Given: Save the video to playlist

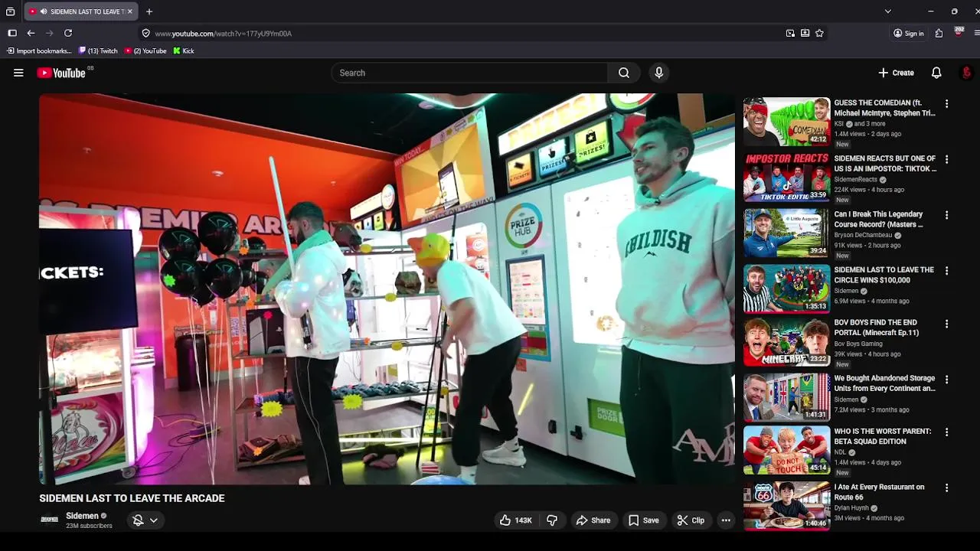Looking at the screenshot, I should 643,520.
